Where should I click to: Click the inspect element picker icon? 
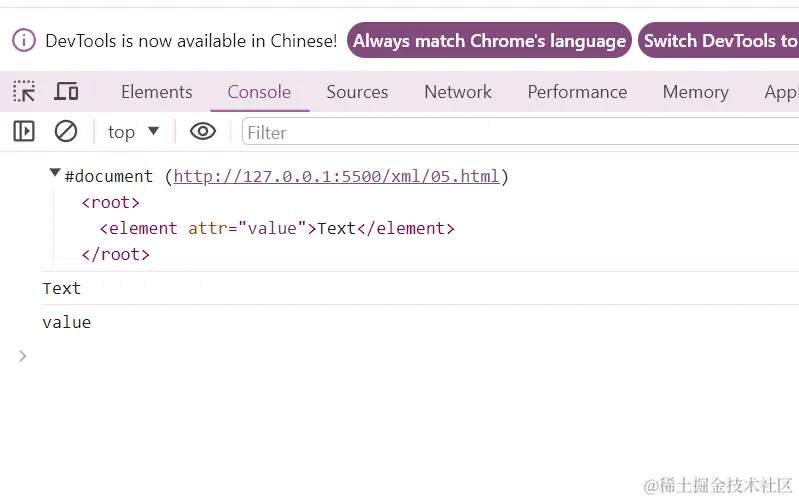coord(24,92)
